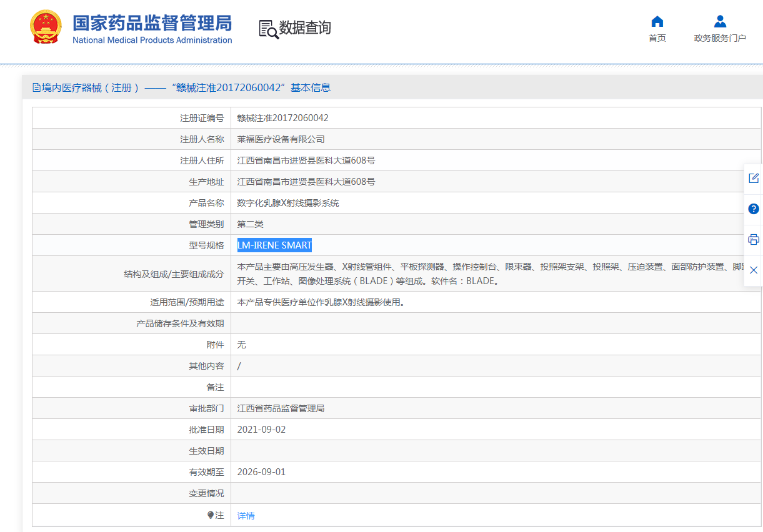Click registration number 赣械注准20172060042 value
Screen dimensions: 763x532
click(283, 118)
